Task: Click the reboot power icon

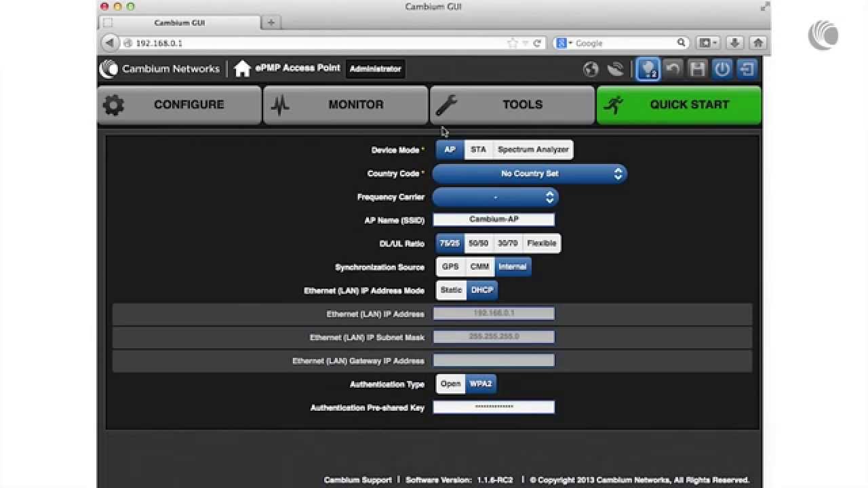Action: 722,69
